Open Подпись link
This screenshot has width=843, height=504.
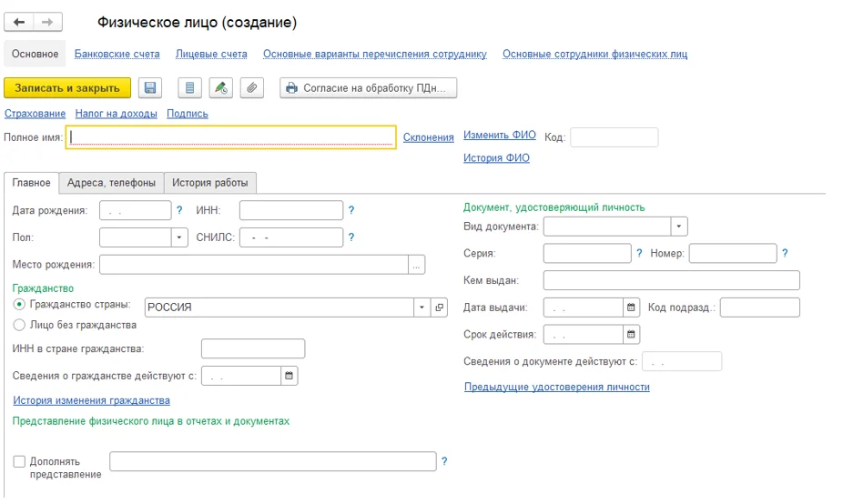pos(188,114)
